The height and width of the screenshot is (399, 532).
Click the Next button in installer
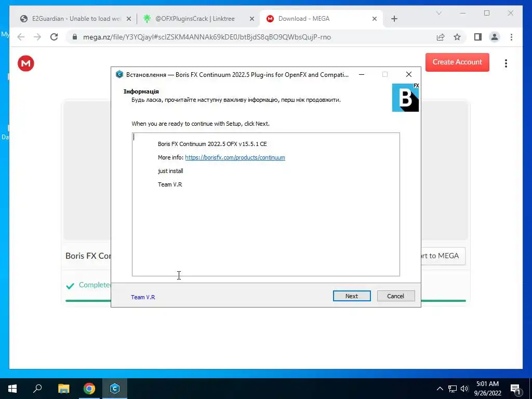click(352, 296)
